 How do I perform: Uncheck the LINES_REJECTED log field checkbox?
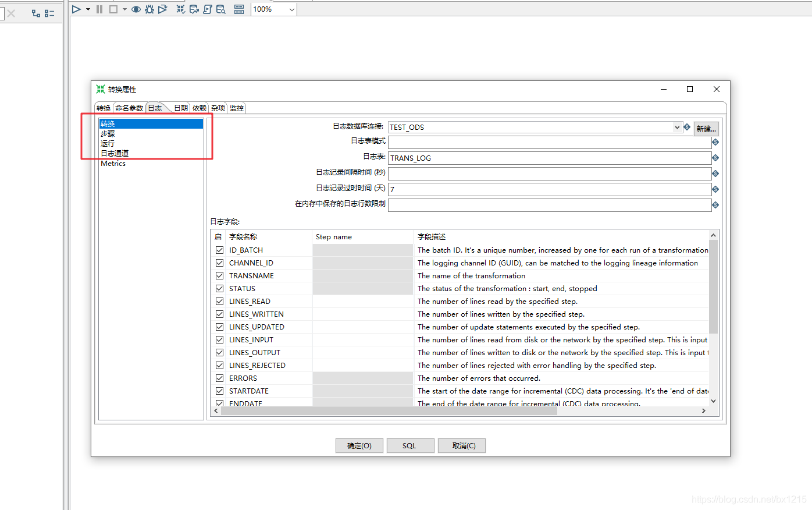tap(219, 365)
